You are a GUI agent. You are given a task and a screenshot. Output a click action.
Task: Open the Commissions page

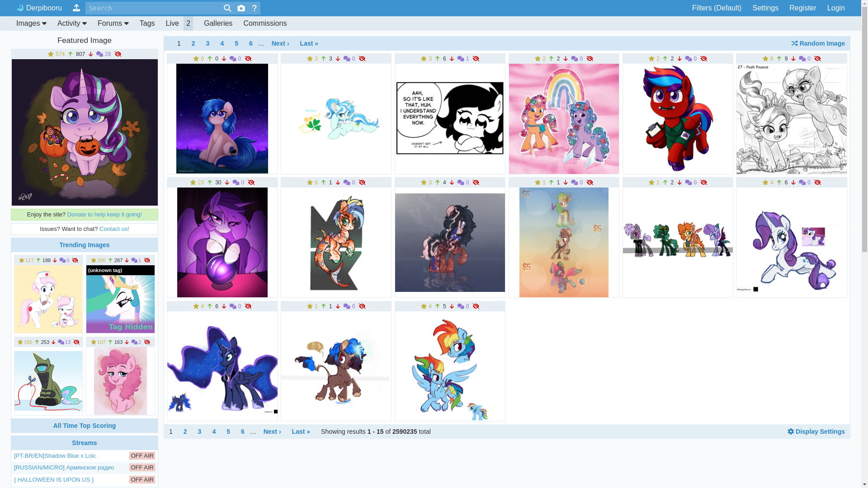[x=265, y=23]
